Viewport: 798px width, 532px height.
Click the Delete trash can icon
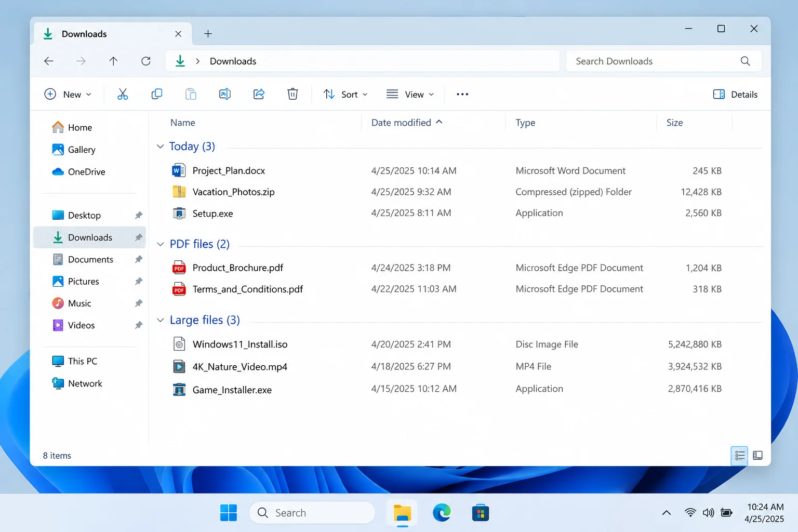coord(293,94)
